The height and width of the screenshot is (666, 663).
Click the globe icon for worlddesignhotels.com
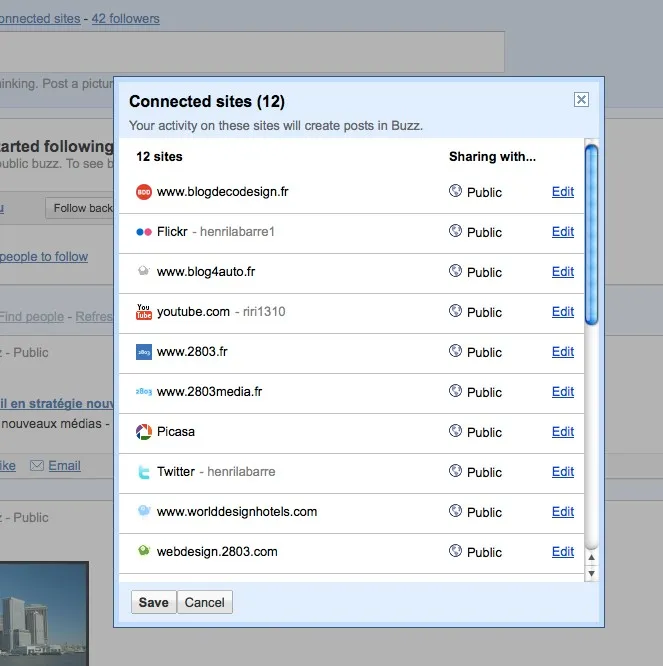pos(455,511)
